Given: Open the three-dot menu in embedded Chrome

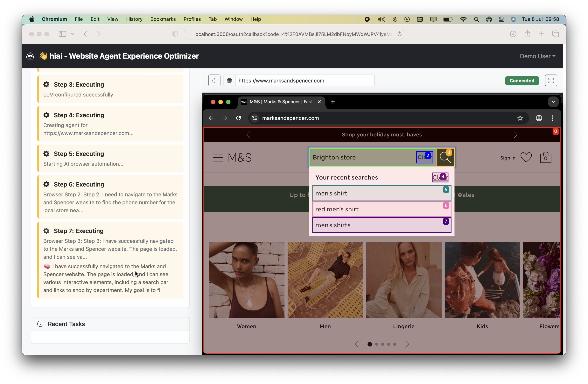Looking at the screenshot, I should tap(552, 118).
